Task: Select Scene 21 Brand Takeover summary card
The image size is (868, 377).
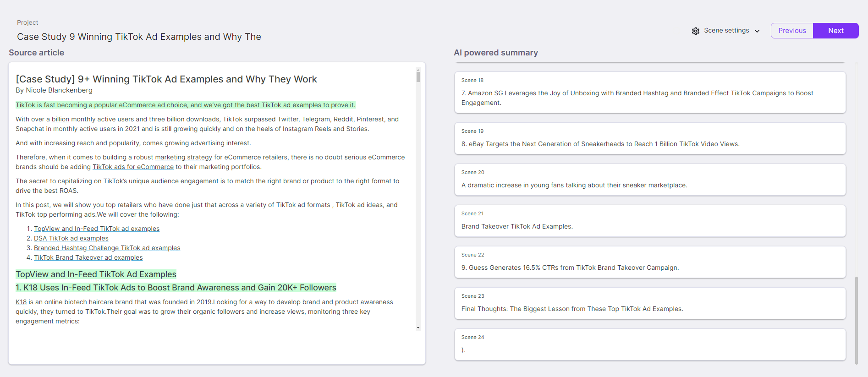Action: [x=650, y=221]
